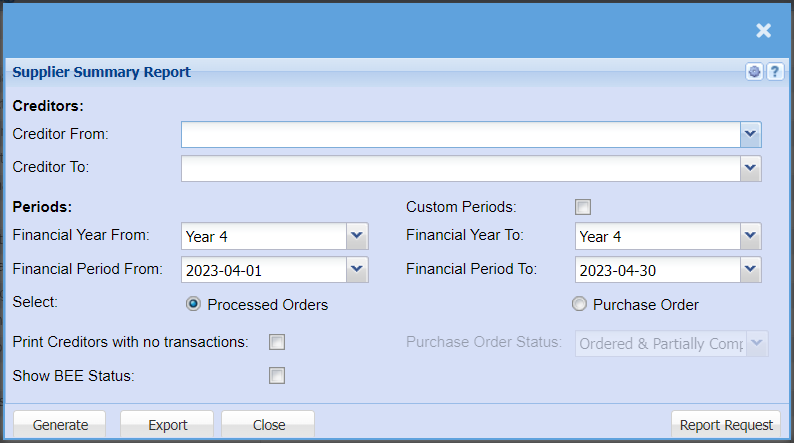Tick Print Creditors with no transactions

click(x=277, y=342)
